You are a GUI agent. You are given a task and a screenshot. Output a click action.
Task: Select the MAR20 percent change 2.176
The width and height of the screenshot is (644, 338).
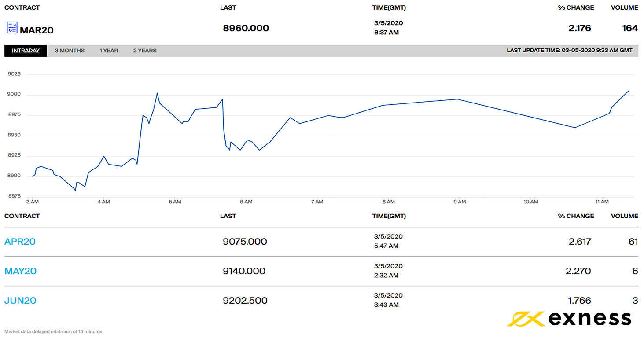click(580, 28)
